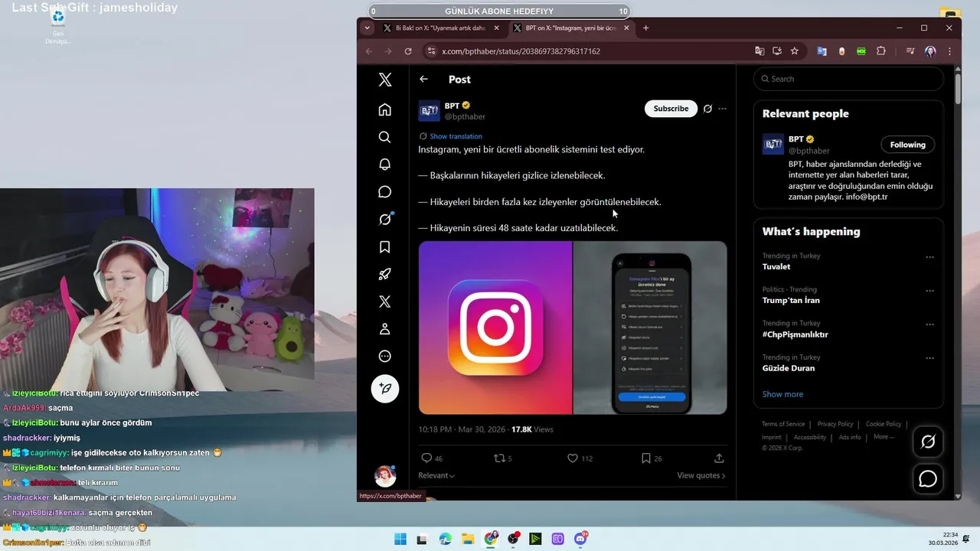Open post three-dot more menu
980x551 pixels.
[722, 109]
